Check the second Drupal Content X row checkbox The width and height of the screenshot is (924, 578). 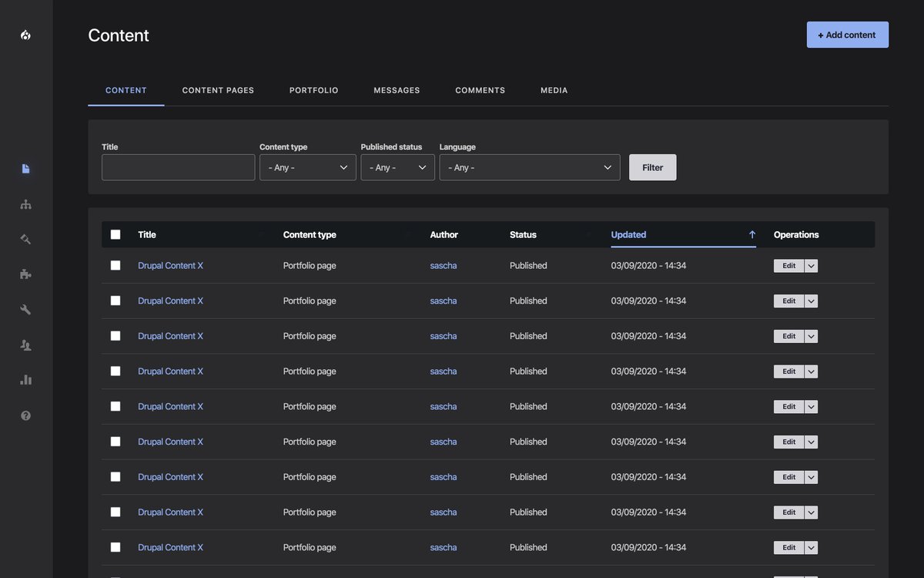pos(115,301)
